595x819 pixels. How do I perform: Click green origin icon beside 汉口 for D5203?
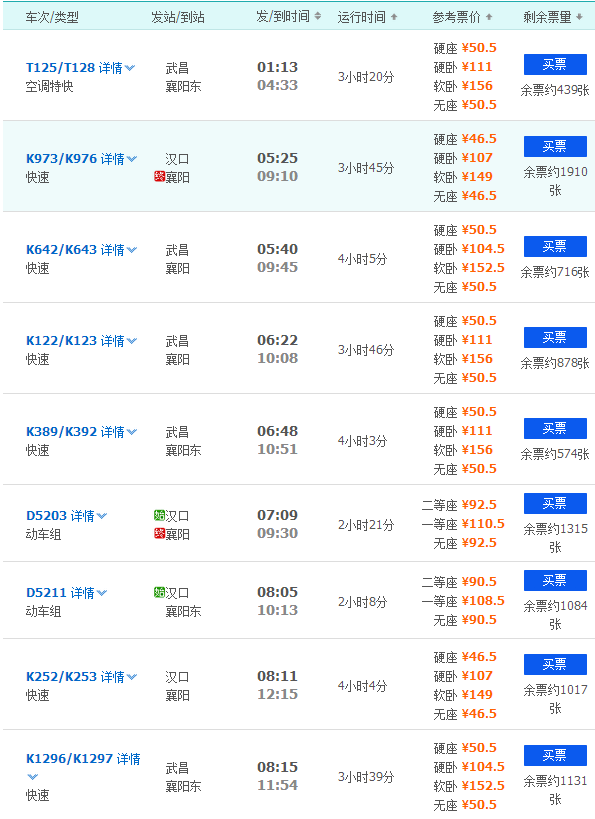pos(159,516)
